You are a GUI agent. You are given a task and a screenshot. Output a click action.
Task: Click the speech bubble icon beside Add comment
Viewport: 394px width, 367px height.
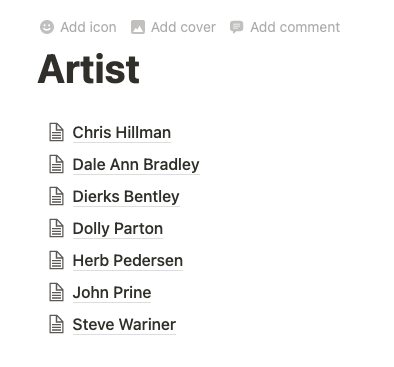(x=237, y=27)
